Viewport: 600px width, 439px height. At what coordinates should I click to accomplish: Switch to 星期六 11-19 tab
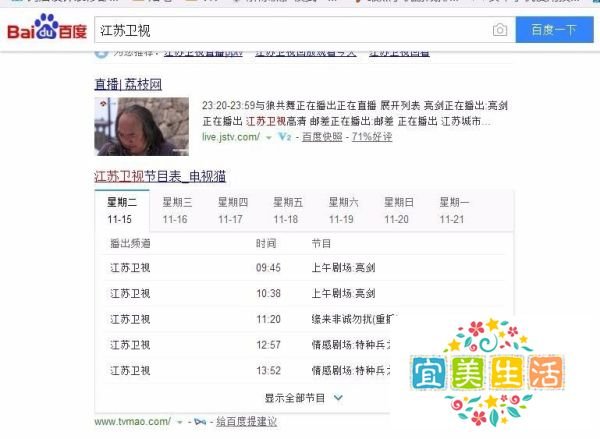[343, 211]
